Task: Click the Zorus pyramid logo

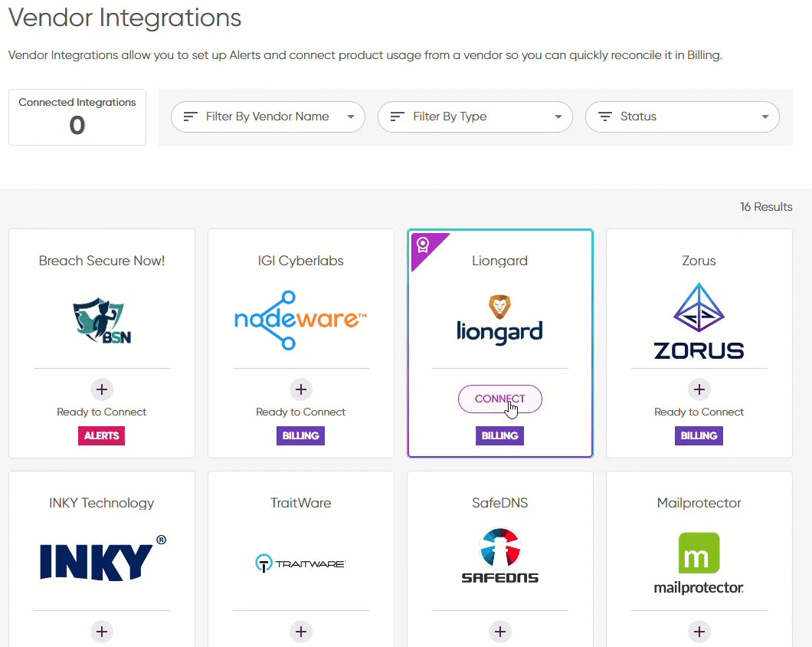Action: tap(699, 321)
